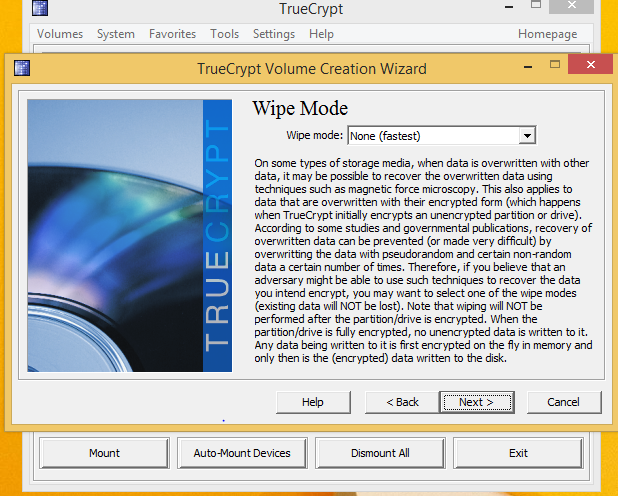618x496 pixels.
Task: Open the Volumes menu
Action: 60,34
